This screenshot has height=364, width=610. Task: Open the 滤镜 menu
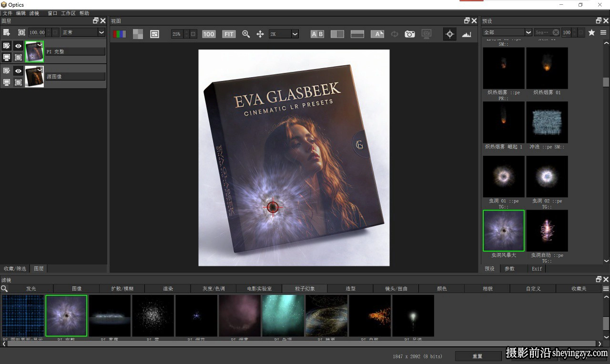click(34, 13)
